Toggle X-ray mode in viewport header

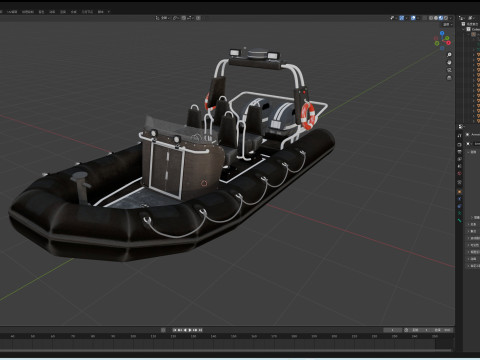425,18
